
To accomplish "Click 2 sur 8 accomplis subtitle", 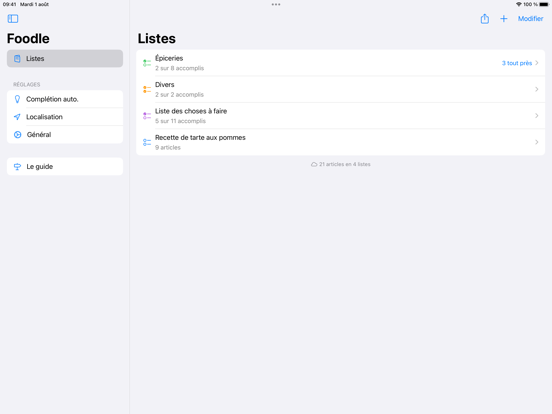I will [180, 68].
